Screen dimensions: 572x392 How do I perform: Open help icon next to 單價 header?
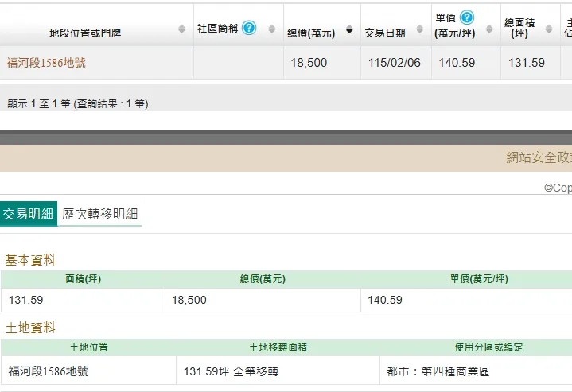point(467,17)
